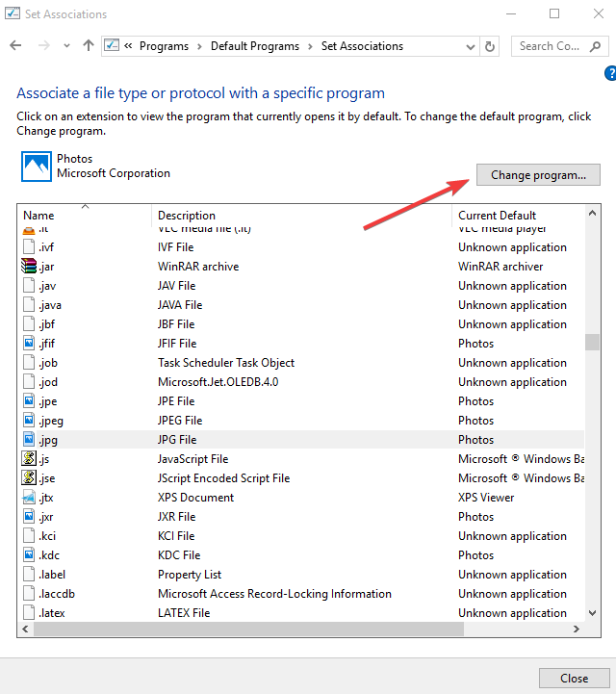This screenshot has height=694, width=616.
Task: Click the Change program button
Action: (538, 175)
